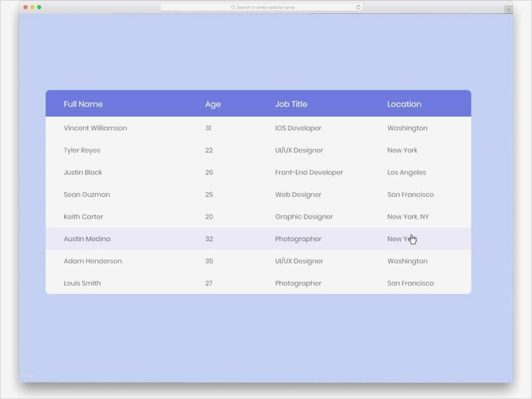
Task: Select the name Tyler Reyes
Action: [82, 151]
